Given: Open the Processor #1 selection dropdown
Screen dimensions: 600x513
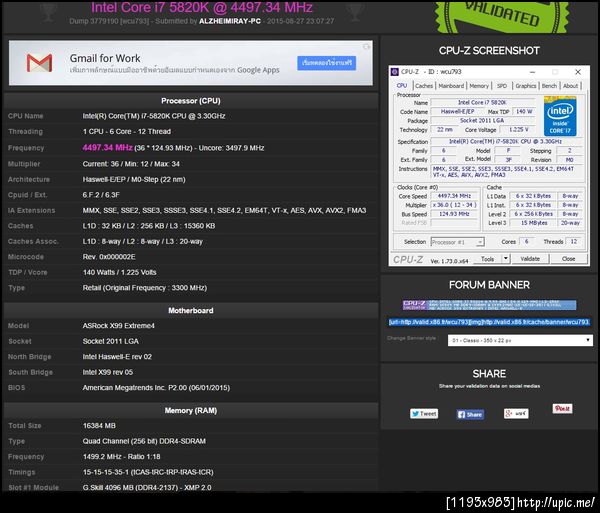Looking at the screenshot, I should click(458, 242).
